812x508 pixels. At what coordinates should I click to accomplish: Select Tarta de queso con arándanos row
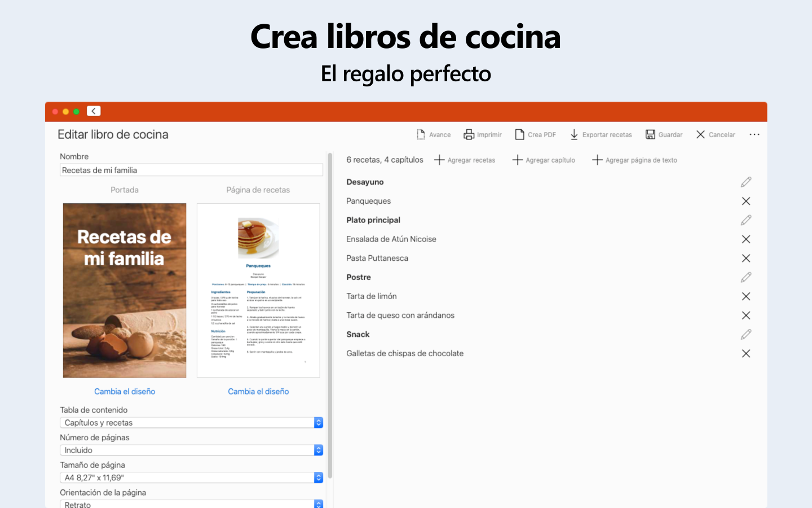549,316
